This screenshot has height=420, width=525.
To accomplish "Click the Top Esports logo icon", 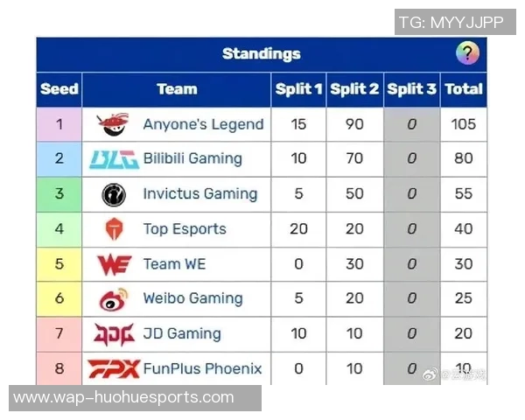I will point(115,229).
